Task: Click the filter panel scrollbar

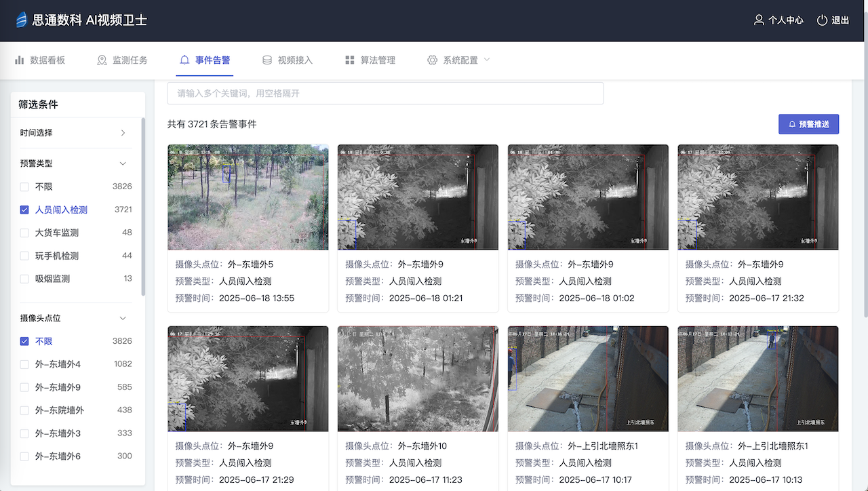Action: [142, 207]
